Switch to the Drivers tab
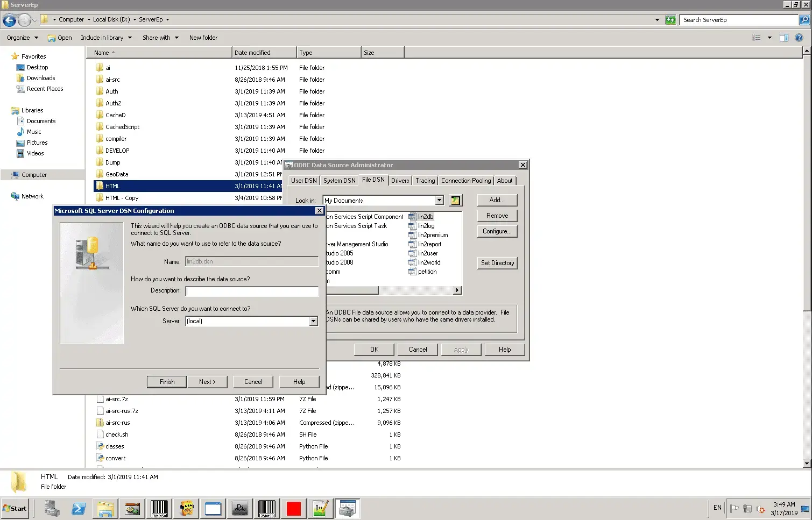The height and width of the screenshot is (520, 812). (400, 181)
